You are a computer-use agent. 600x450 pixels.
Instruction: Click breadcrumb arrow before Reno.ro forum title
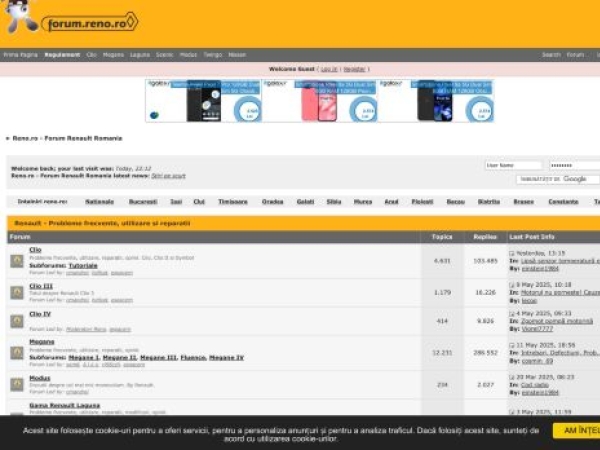[8, 139]
